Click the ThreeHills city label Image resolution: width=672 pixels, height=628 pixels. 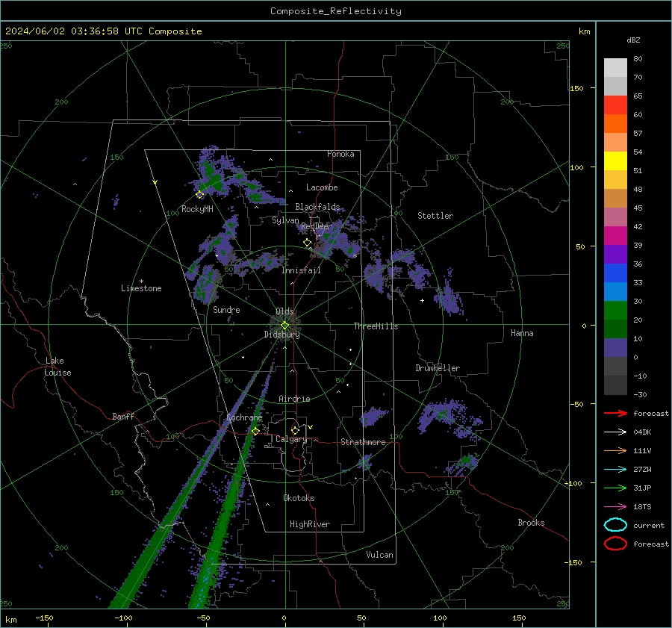pos(376,326)
